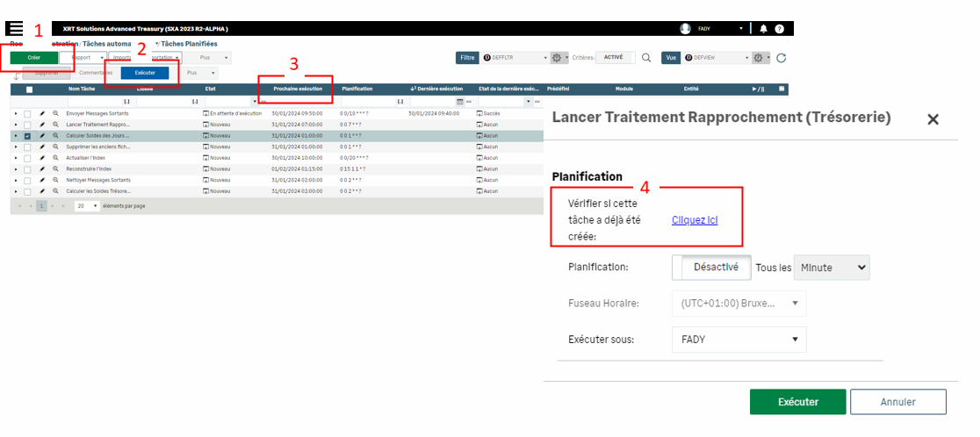Click the search magnifier next to Critères
This screenshot has height=437, width=980.
click(645, 58)
